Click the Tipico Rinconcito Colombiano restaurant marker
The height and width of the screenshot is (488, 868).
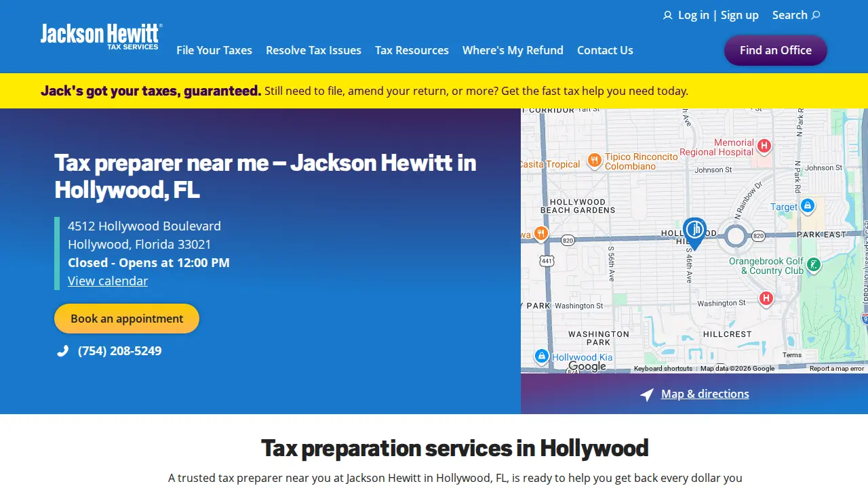pyautogui.click(x=595, y=161)
